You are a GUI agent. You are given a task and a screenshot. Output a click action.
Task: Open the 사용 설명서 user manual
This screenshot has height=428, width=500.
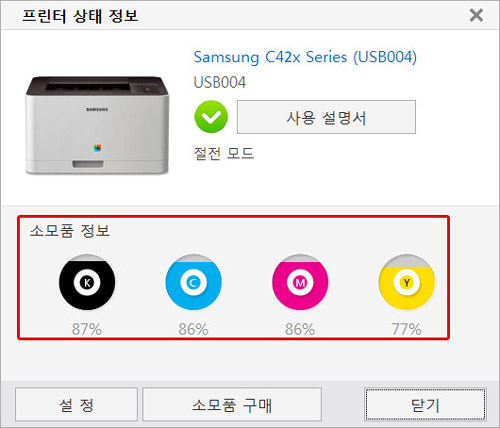[x=326, y=117]
